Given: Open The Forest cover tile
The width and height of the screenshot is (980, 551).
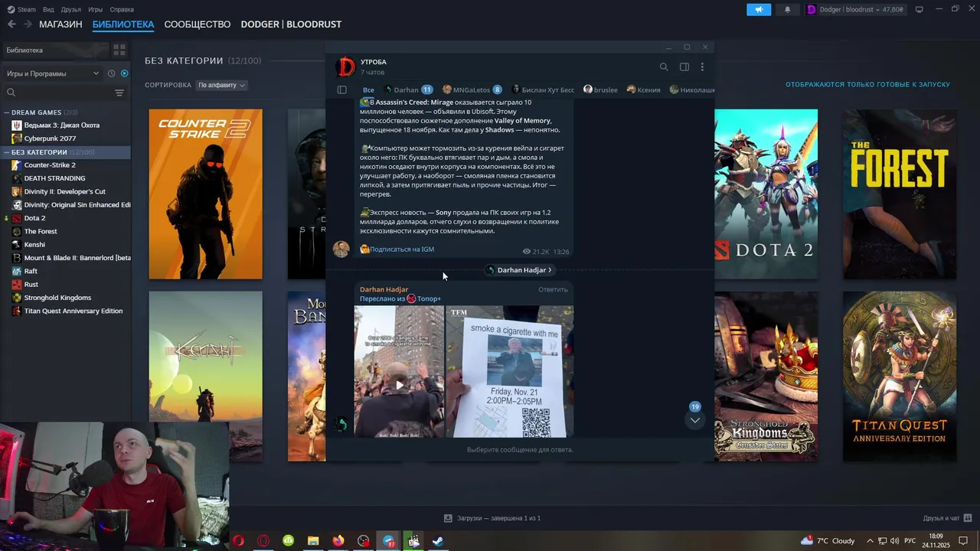Looking at the screenshot, I should [900, 194].
